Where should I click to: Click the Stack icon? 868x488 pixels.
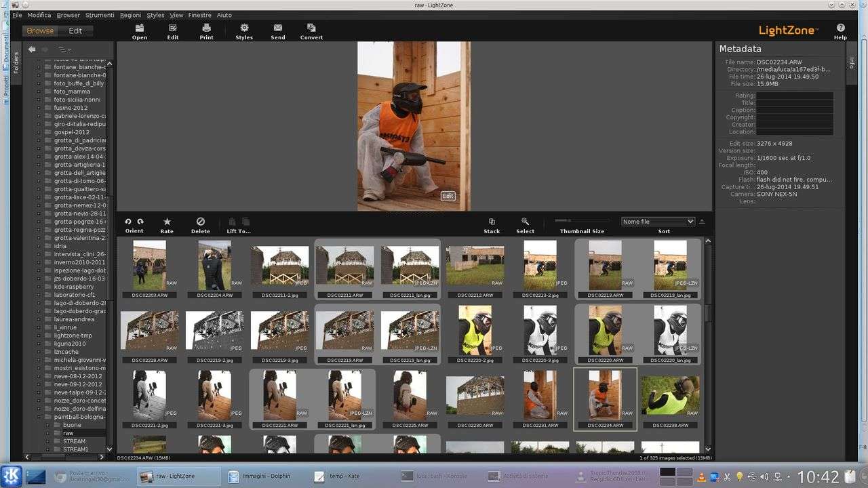click(492, 222)
